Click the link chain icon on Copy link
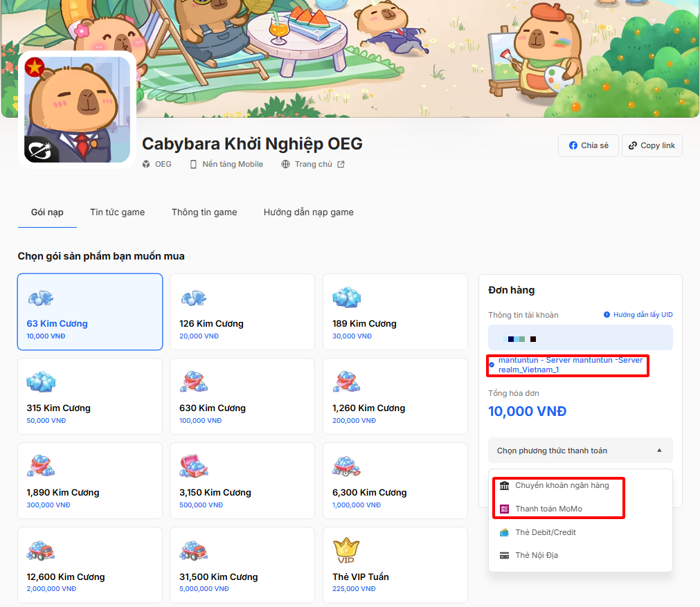 click(633, 145)
